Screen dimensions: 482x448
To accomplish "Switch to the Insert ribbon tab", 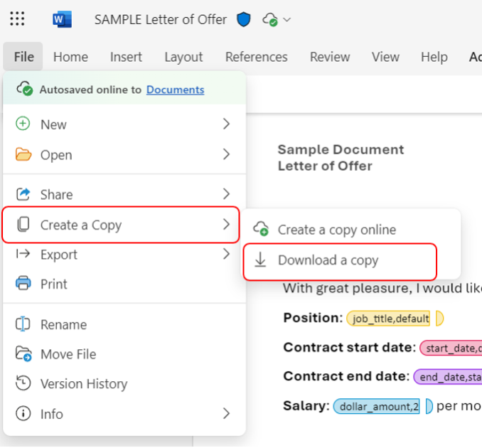I will pyautogui.click(x=126, y=57).
